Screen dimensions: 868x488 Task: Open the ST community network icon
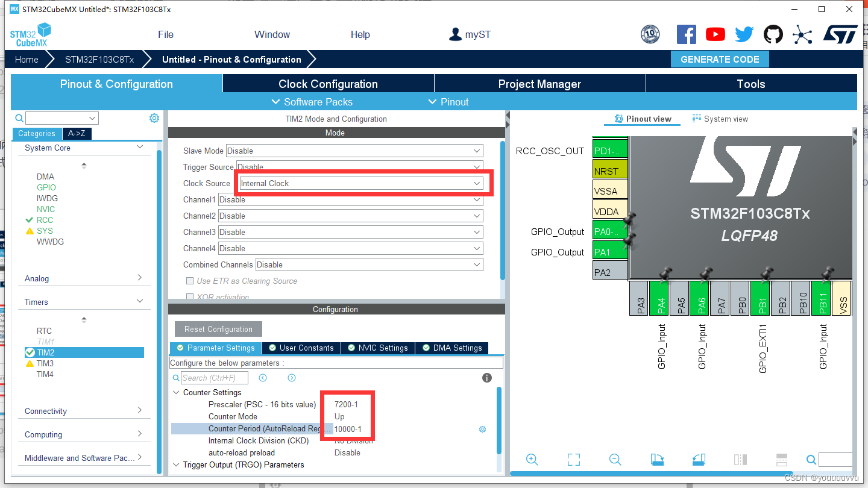tap(802, 34)
